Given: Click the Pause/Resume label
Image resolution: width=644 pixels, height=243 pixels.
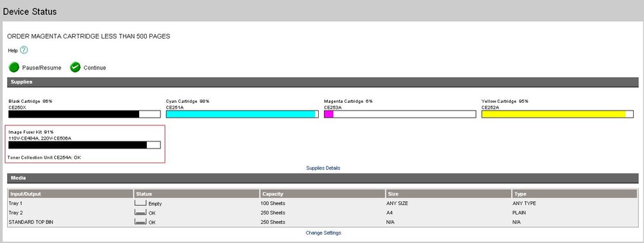Looking at the screenshot, I should (41, 67).
